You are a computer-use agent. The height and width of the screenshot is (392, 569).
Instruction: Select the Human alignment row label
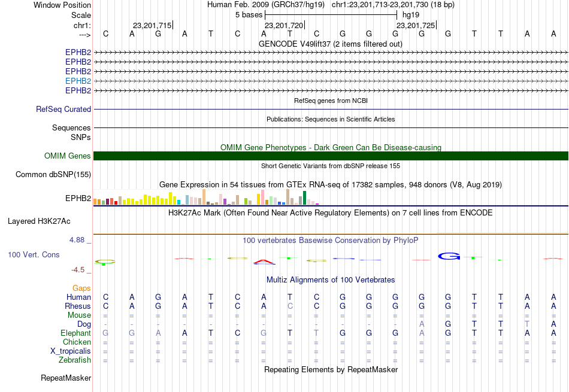pos(78,297)
